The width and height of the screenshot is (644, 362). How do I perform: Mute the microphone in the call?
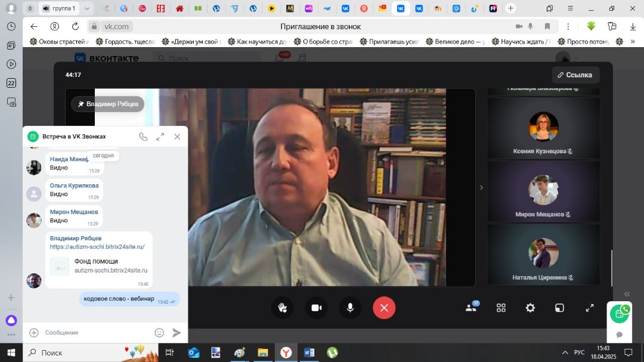[350, 308]
